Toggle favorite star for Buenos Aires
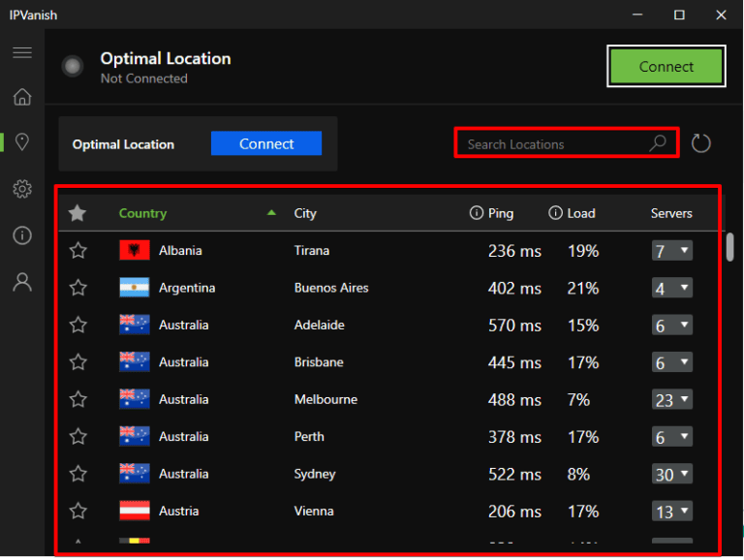 pyautogui.click(x=78, y=288)
